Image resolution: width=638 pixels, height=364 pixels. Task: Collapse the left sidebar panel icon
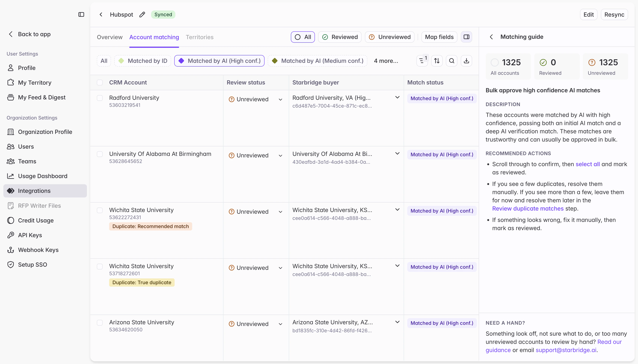tap(81, 15)
